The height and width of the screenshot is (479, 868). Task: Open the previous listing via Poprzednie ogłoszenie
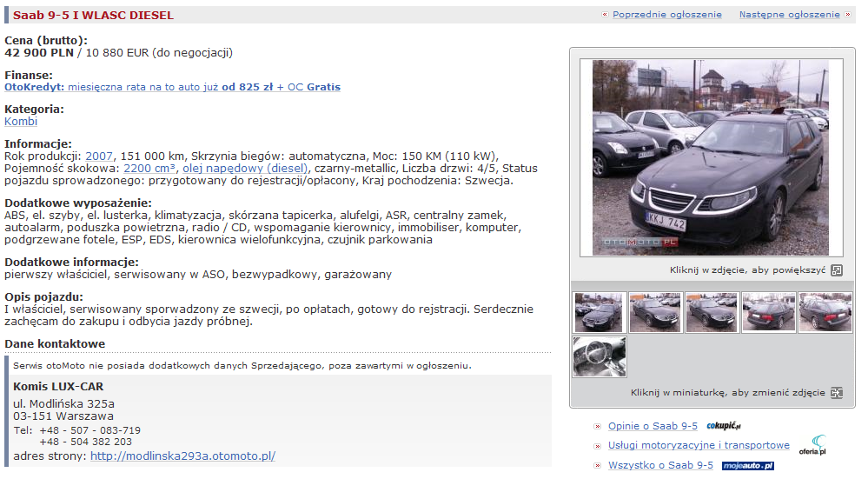[x=666, y=15]
